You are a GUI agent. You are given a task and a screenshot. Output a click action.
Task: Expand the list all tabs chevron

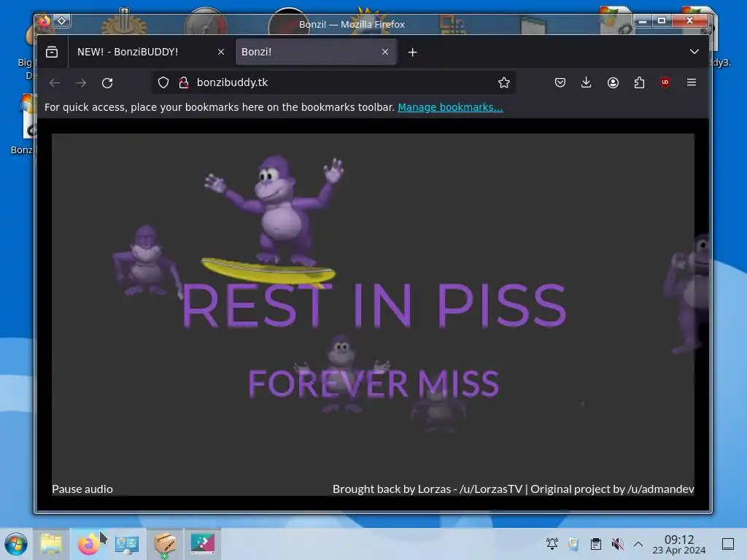click(x=694, y=52)
